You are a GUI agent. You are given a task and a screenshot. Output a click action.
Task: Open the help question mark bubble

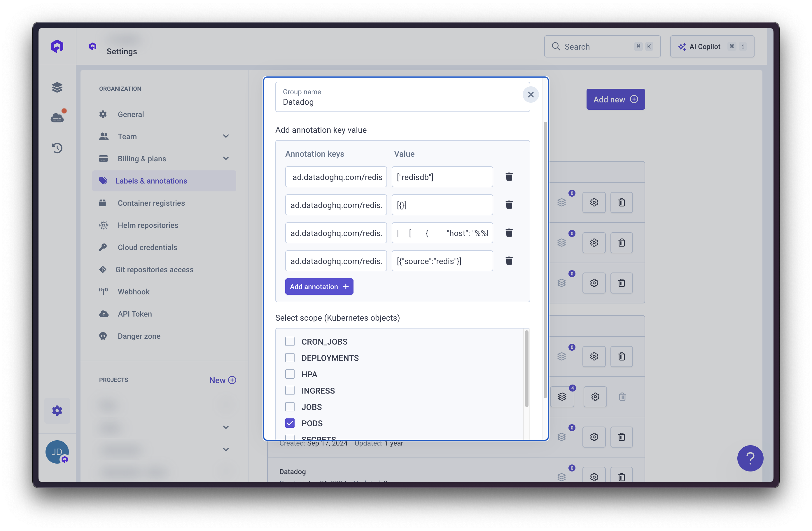pos(750,458)
